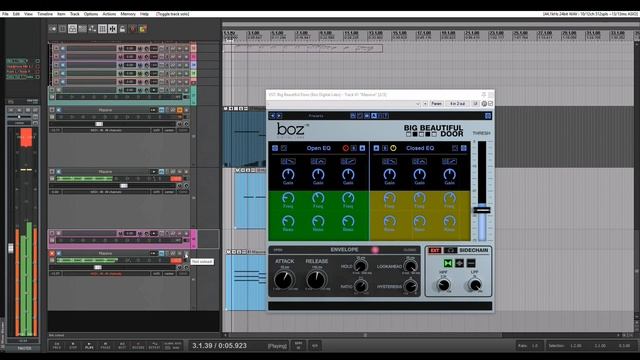Open the File menu
Screen dimensions: 640x360
pyautogui.click(x=5, y=14)
